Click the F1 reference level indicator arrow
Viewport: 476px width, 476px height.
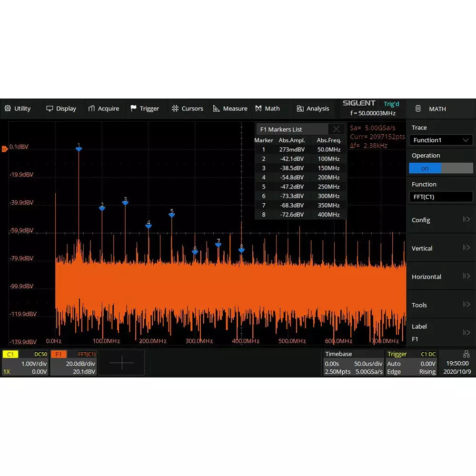pos(5,149)
